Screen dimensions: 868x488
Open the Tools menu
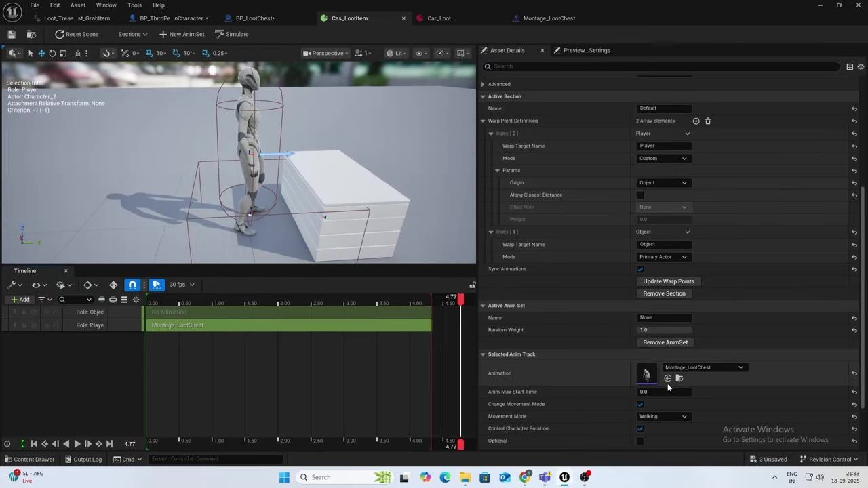(135, 5)
